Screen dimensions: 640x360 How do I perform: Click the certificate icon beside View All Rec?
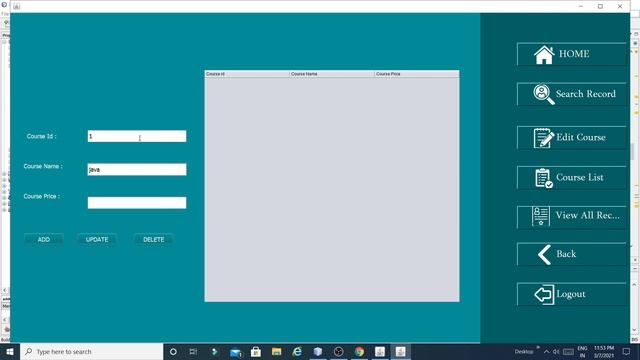(x=541, y=216)
